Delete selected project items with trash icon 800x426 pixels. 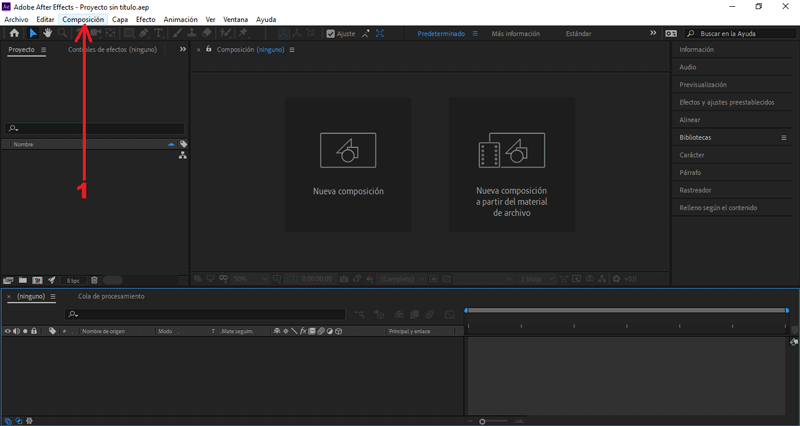pyautogui.click(x=94, y=280)
